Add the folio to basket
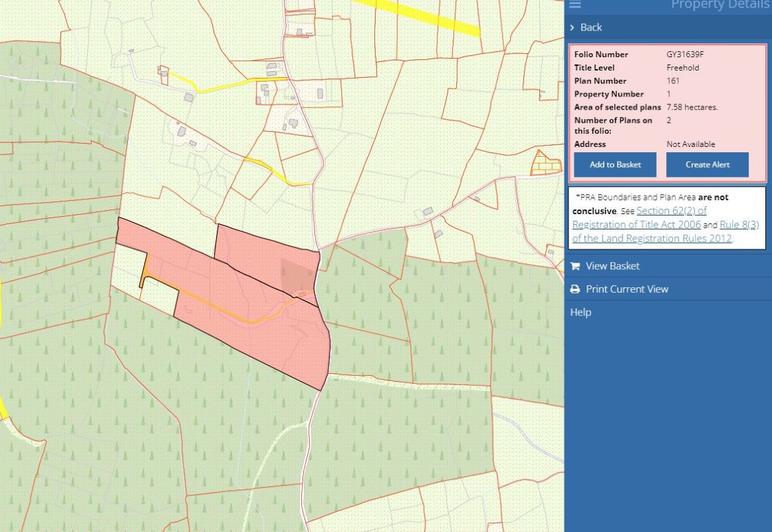The image size is (772, 532). [x=614, y=165]
